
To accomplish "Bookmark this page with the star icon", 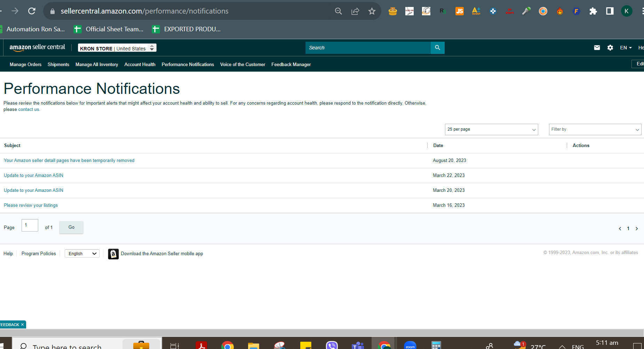I will [x=372, y=11].
